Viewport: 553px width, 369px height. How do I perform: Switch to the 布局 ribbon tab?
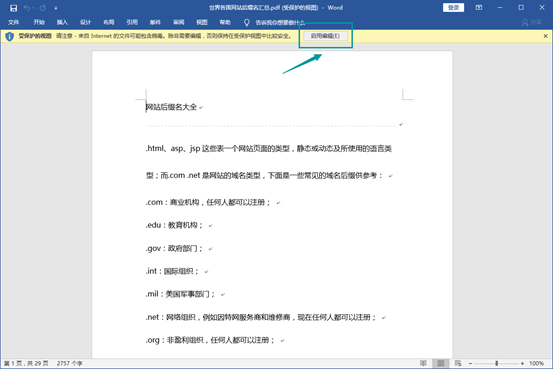click(109, 22)
